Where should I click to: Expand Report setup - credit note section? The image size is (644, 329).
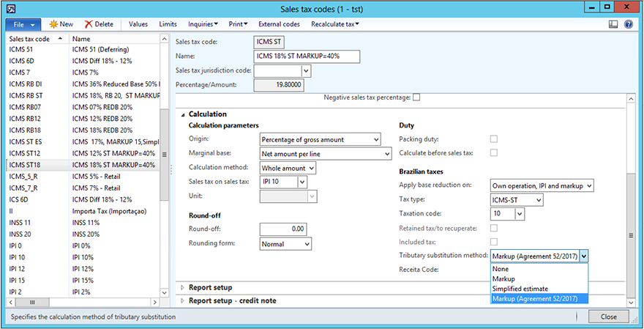pos(183,300)
